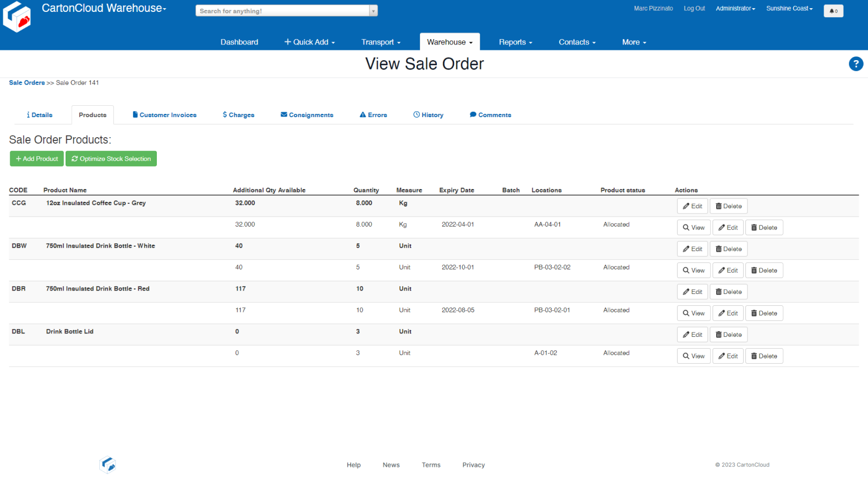The width and height of the screenshot is (868, 488).
Task: Click expiry date '2022-08-05'
Action: pyautogui.click(x=458, y=310)
